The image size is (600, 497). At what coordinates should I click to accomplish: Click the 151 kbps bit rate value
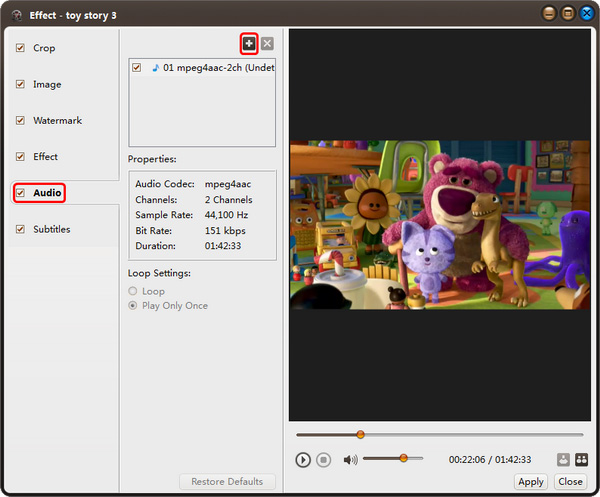pyautogui.click(x=225, y=231)
